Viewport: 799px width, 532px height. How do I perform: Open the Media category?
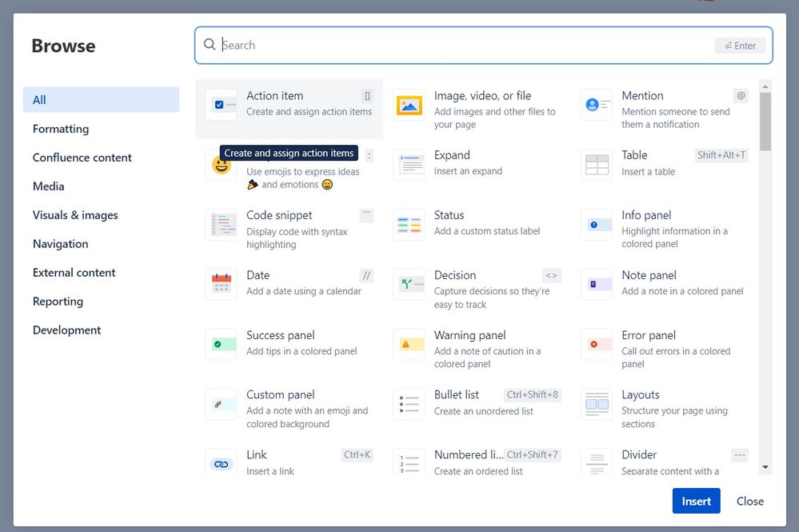tap(49, 186)
